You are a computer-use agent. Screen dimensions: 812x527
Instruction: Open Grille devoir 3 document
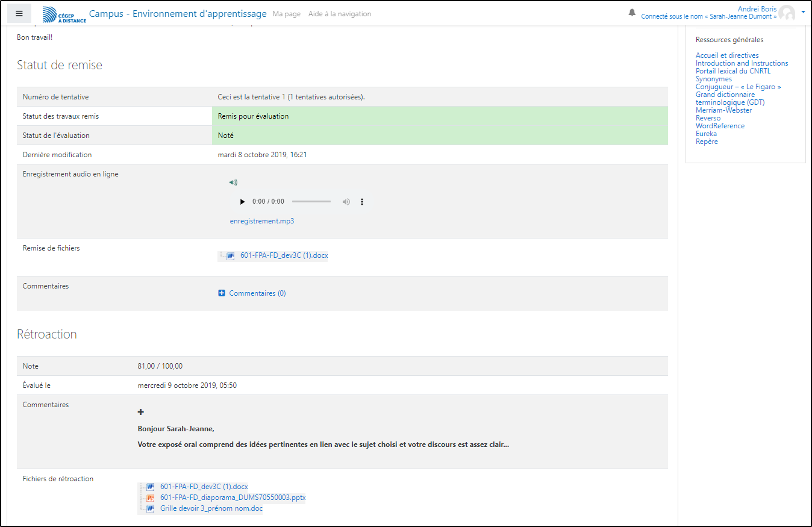211,508
